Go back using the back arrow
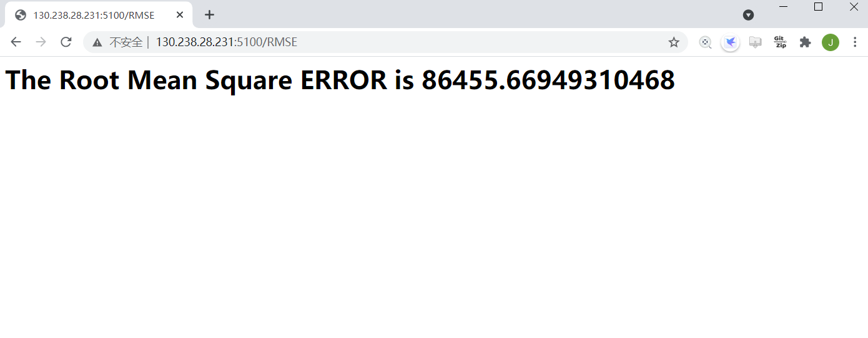The height and width of the screenshot is (338, 868). coord(16,42)
